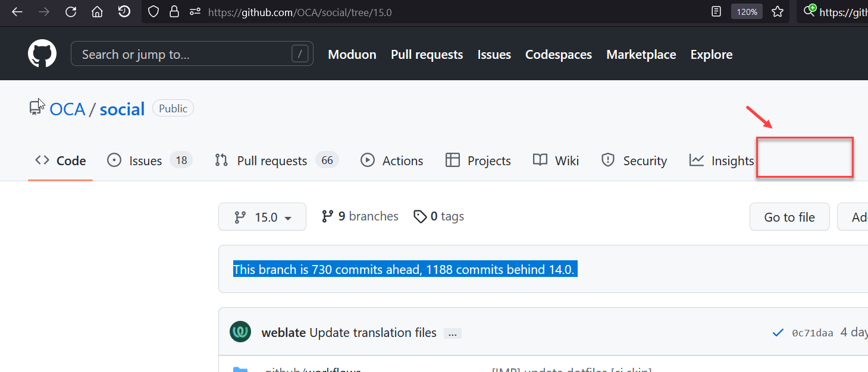The image size is (868, 372).
Task: Click the browser home icon
Action: click(97, 12)
